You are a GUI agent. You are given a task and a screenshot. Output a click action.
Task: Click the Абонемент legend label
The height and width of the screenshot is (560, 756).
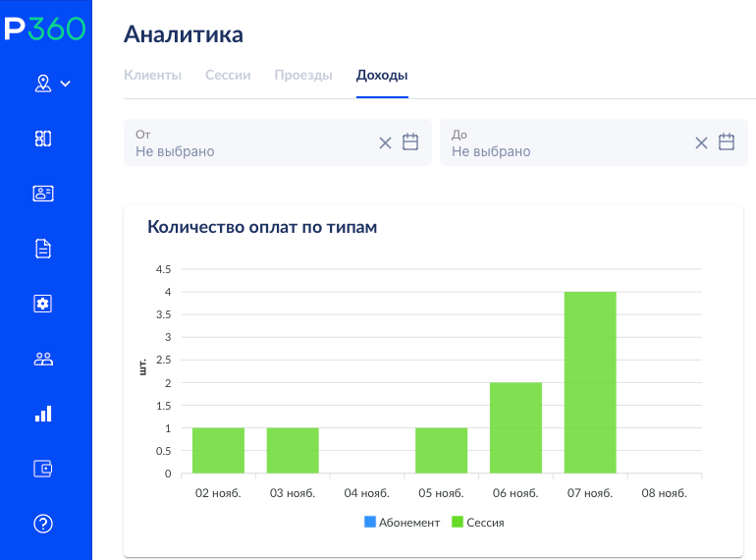pos(409,523)
